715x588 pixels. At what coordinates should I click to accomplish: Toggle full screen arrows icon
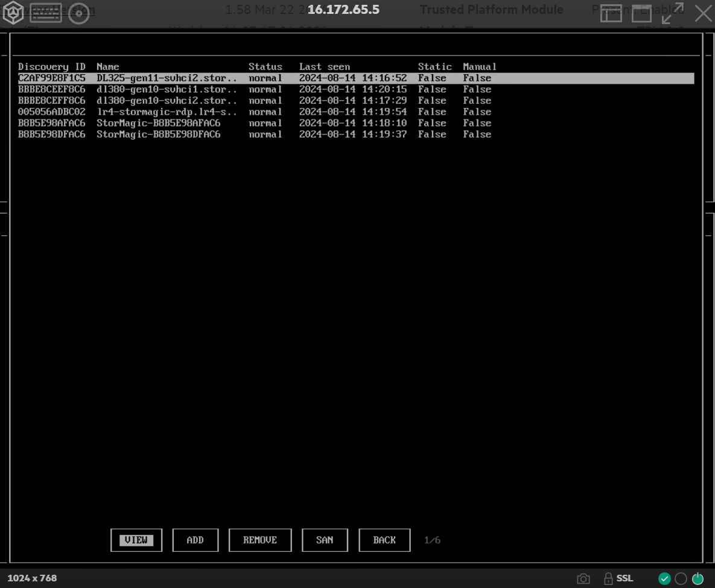pos(673,13)
